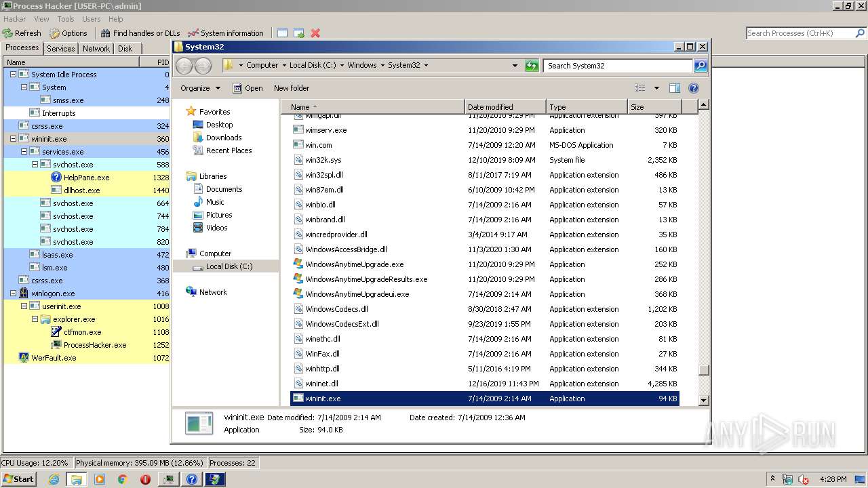Screen dimensions: 868x488
Task: Collapse the winlogon.exe tree node
Action: coord(13,293)
